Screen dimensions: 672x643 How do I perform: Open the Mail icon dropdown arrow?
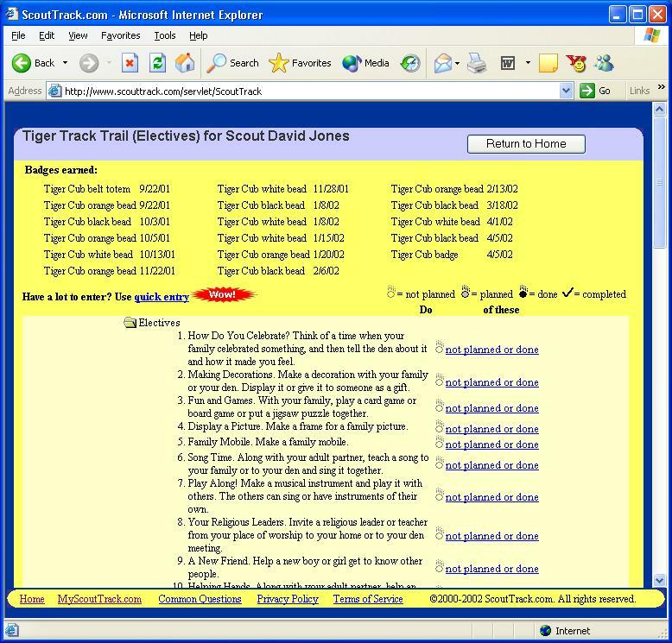457,63
